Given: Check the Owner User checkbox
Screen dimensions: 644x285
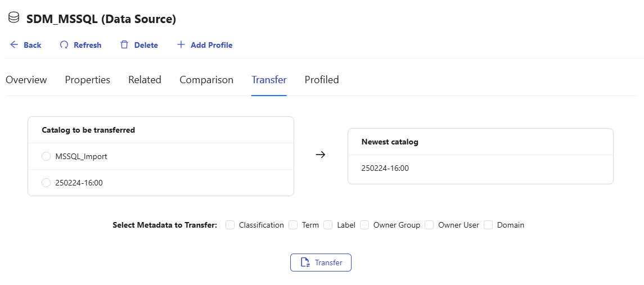Looking at the screenshot, I should point(429,225).
